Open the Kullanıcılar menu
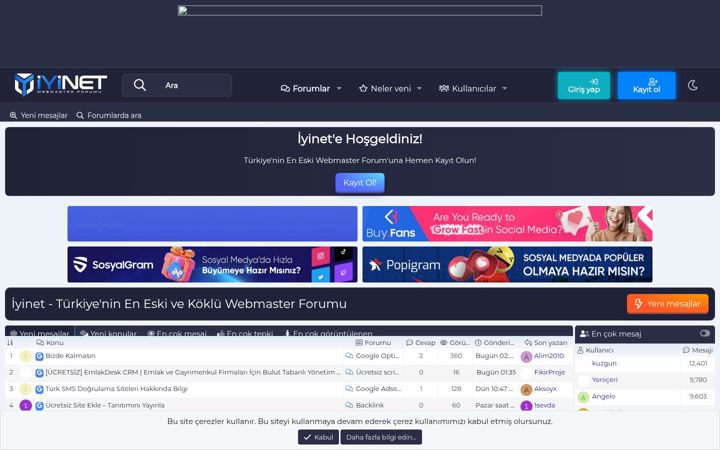720x450 pixels. coord(467,88)
